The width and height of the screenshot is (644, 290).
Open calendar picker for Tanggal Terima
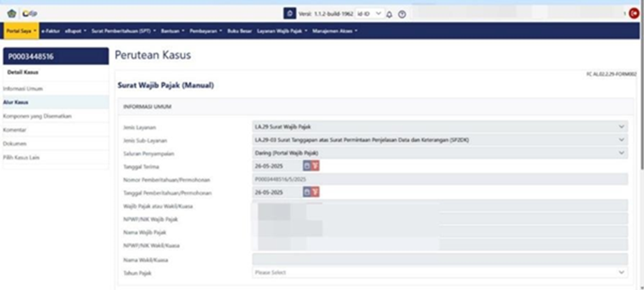307,166
